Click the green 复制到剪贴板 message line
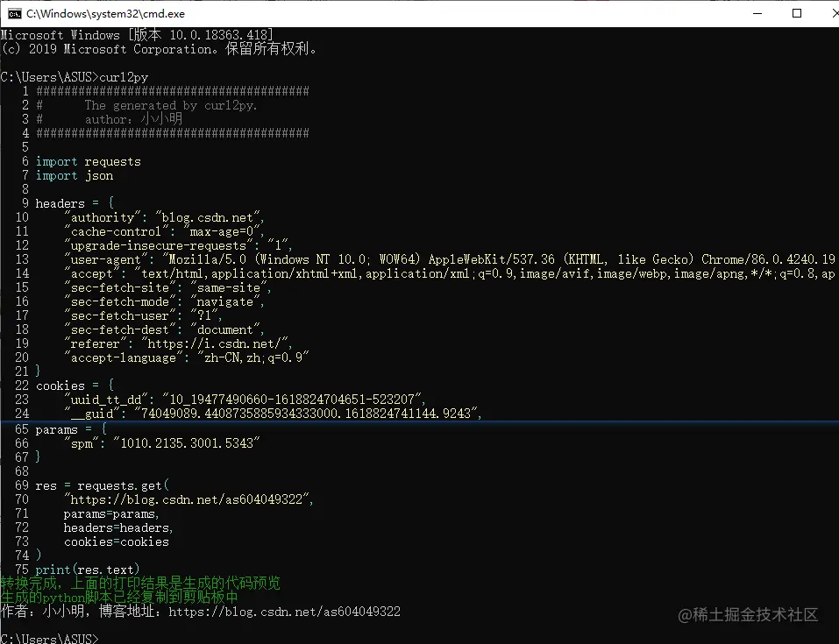 (x=119, y=597)
